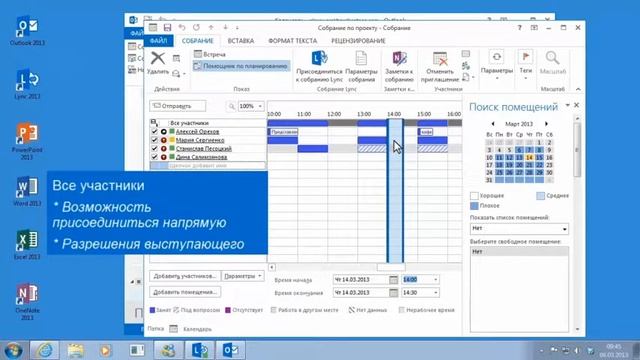Switch to the ФОРМАТ ТЕКСТА tab
Screen dimensions: 640x360
point(293,41)
